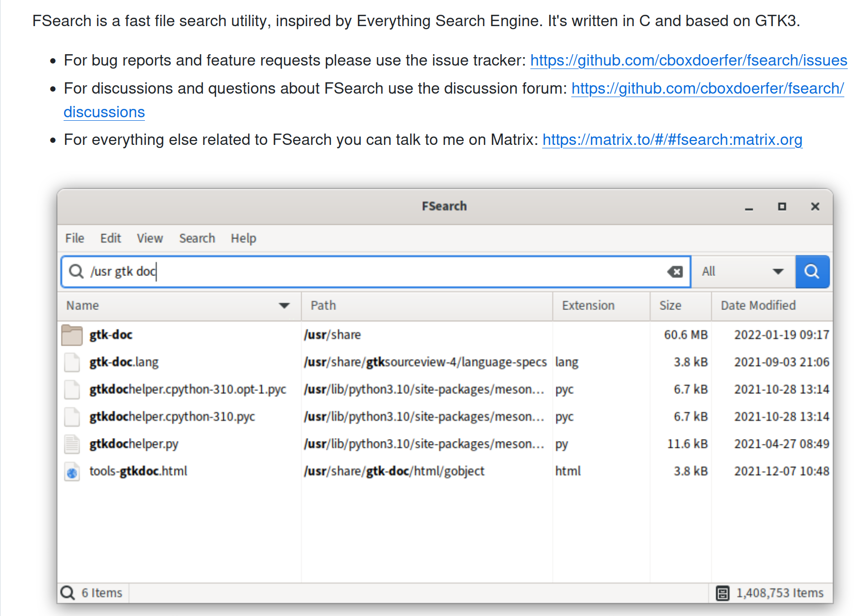Click the 11.6 kB size value

coord(687,444)
